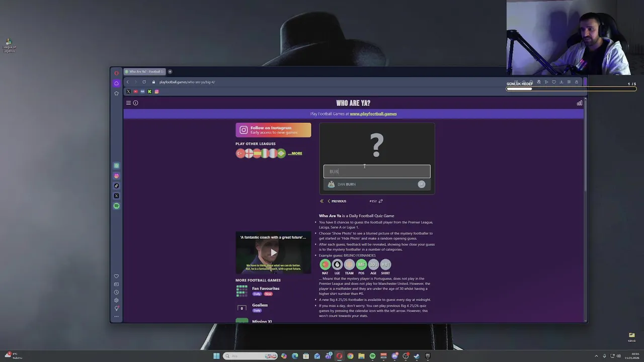Select the France flag league

pos(273,153)
